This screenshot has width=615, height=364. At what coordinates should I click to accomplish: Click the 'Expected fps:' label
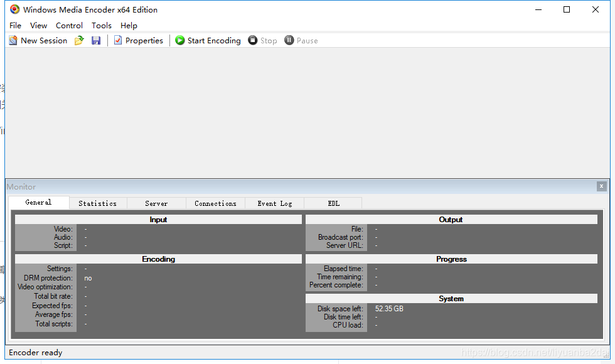pyautogui.click(x=52, y=306)
